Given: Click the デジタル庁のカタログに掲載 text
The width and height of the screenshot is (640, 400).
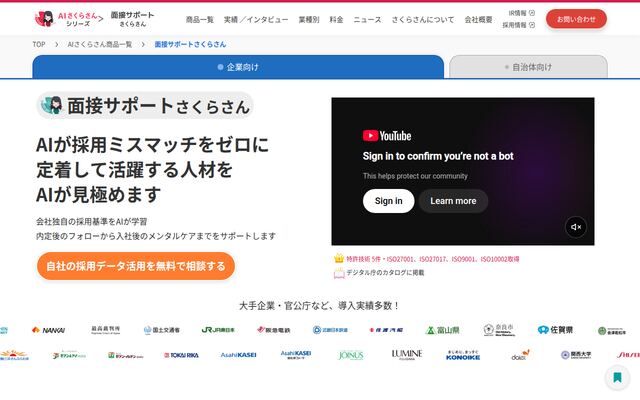Looking at the screenshot, I should click(x=385, y=273).
